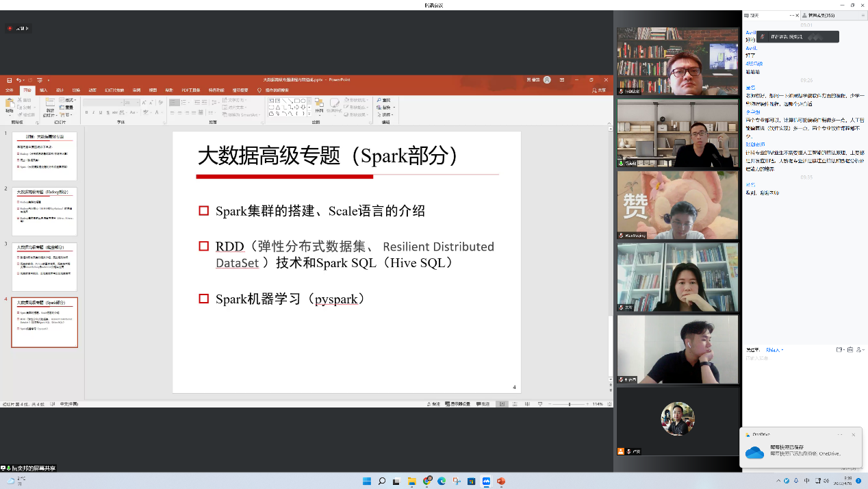
Task: Click the Windows Start button on taskbar
Action: [367, 481]
